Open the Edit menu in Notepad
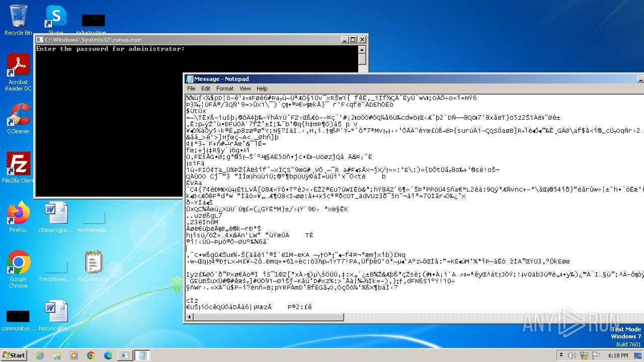The width and height of the screenshot is (644, 362). click(x=206, y=88)
